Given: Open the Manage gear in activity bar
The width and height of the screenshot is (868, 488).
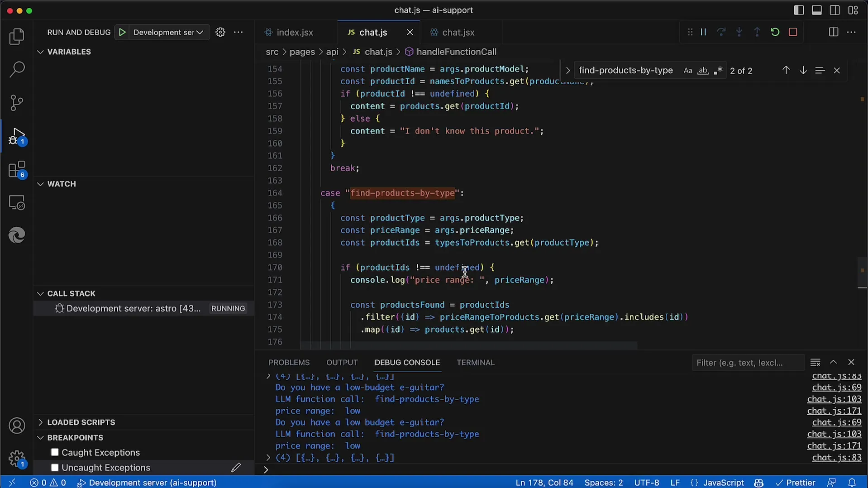Looking at the screenshot, I should coord(17,459).
